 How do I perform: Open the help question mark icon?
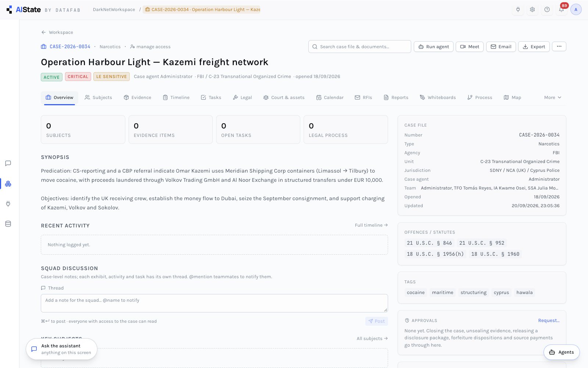547,10
